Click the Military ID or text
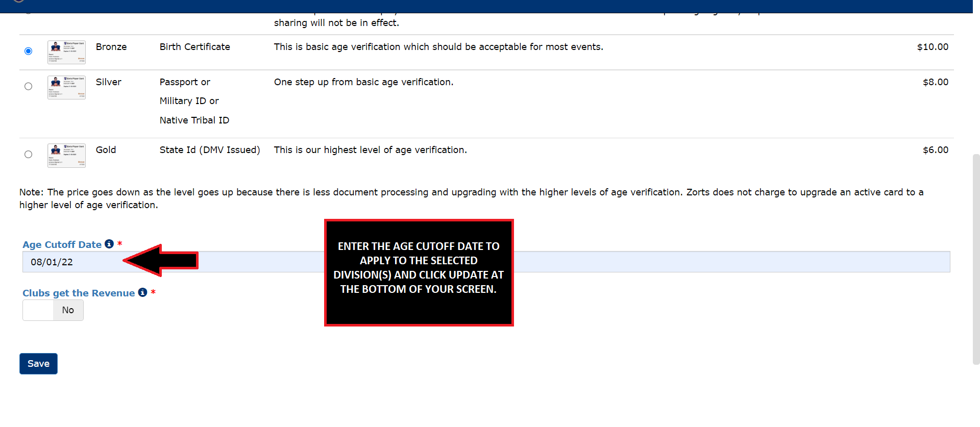This screenshot has width=980, height=427. [x=189, y=101]
